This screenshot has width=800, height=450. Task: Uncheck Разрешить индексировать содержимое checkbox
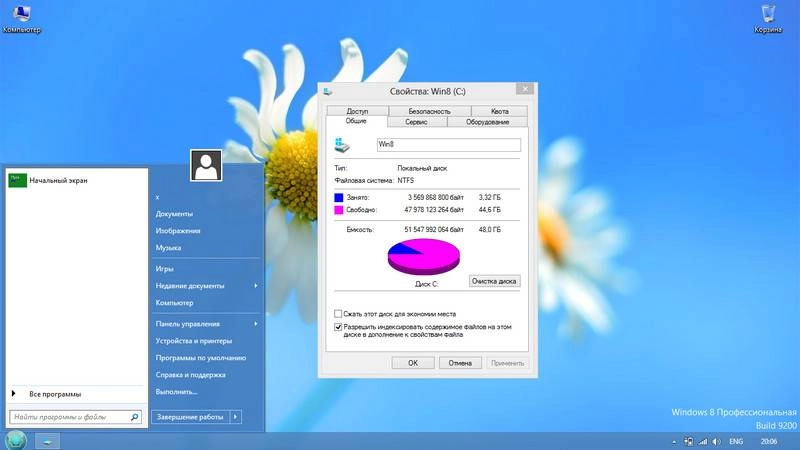coord(338,327)
